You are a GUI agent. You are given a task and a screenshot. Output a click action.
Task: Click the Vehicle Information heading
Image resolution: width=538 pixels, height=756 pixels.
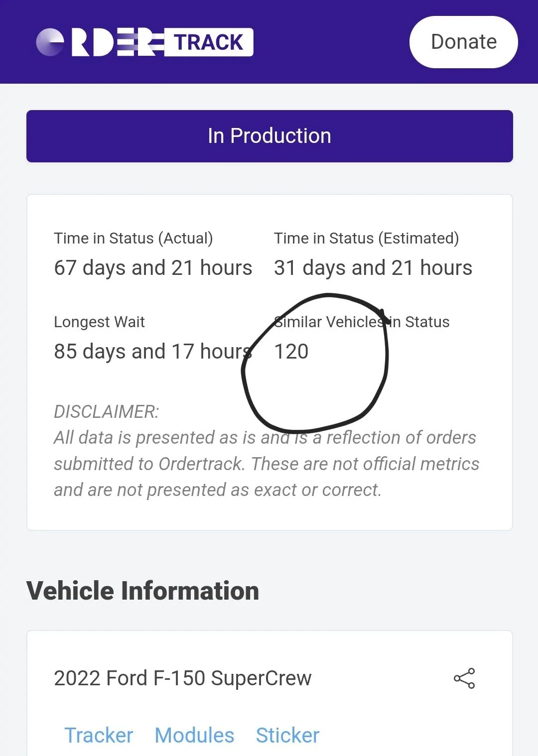pyautogui.click(x=142, y=591)
